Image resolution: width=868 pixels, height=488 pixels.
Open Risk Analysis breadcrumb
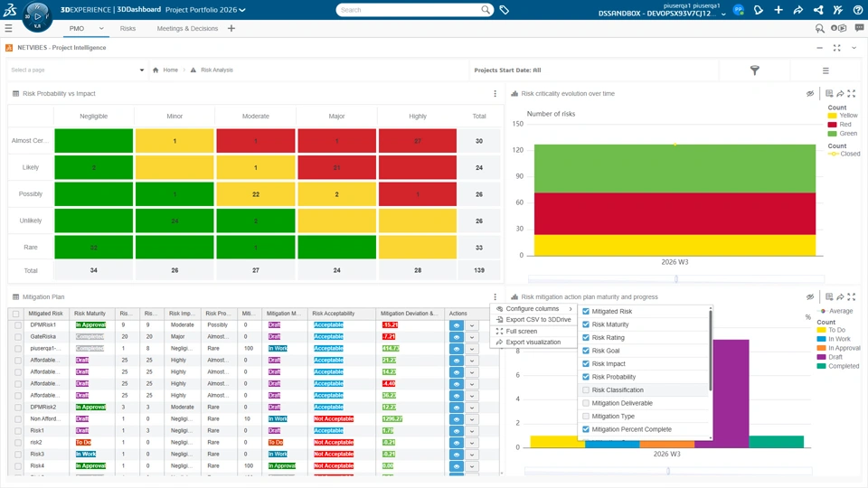click(217, 70)
